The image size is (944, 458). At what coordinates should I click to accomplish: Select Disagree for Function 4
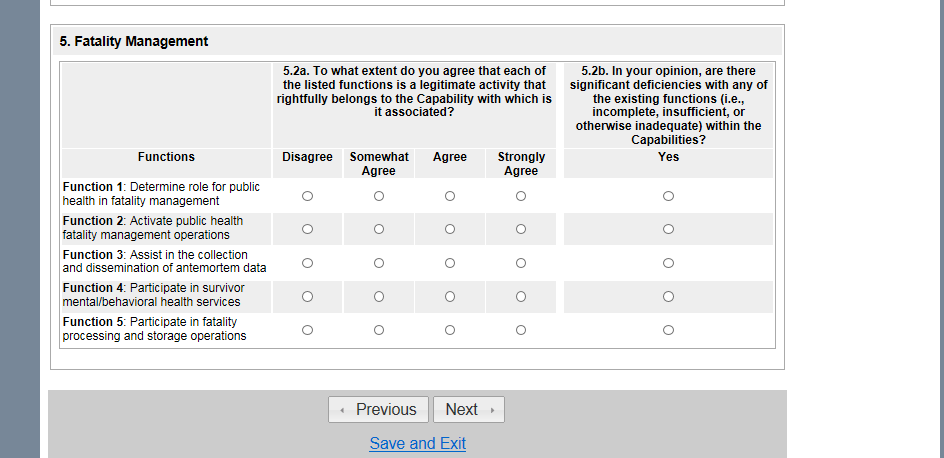point(307,296)
